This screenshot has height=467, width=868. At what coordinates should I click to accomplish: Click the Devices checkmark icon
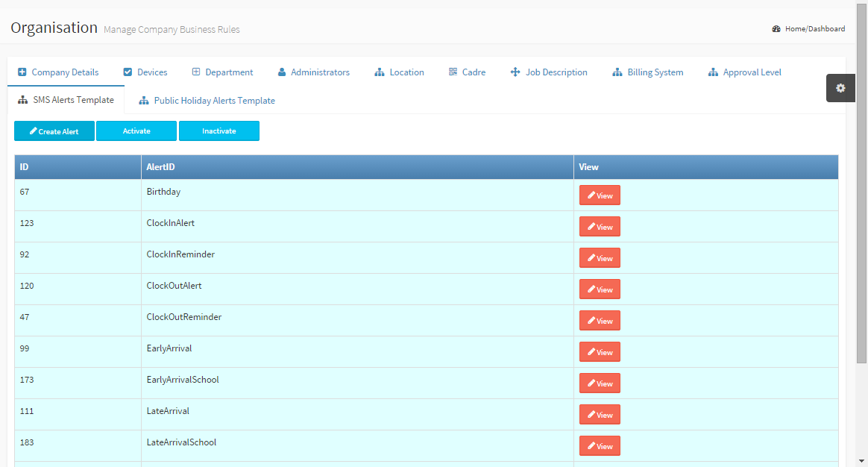tap(128, 72)
